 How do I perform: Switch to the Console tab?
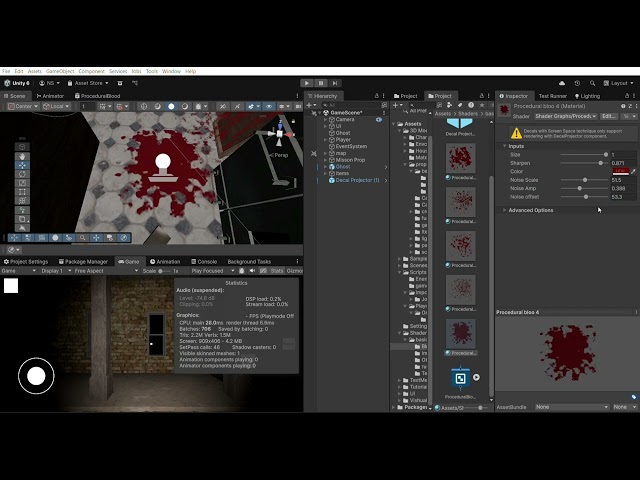coord(204,262)
